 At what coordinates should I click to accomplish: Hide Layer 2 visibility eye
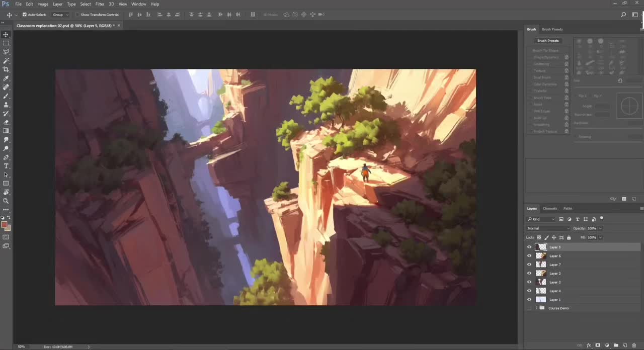(x=529, y=273)
